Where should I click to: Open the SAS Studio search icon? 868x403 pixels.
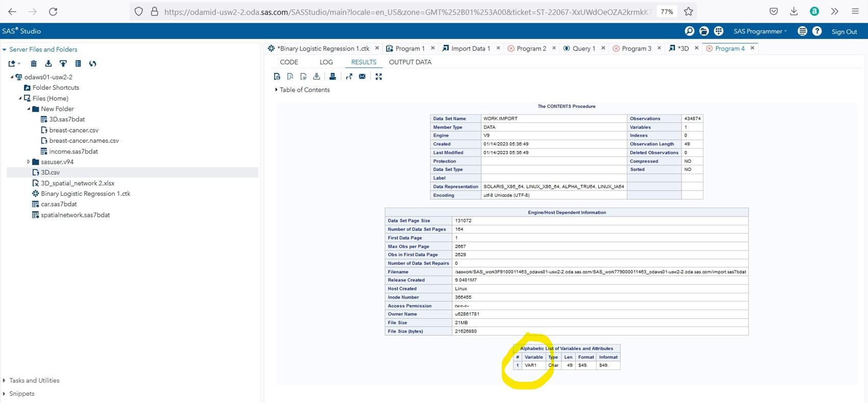click(689, 31)
